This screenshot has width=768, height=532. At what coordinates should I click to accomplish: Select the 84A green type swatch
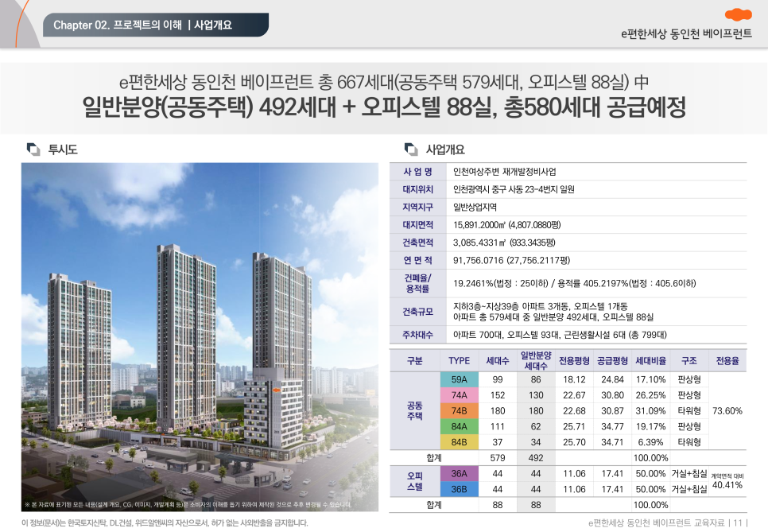click(459, 426)
